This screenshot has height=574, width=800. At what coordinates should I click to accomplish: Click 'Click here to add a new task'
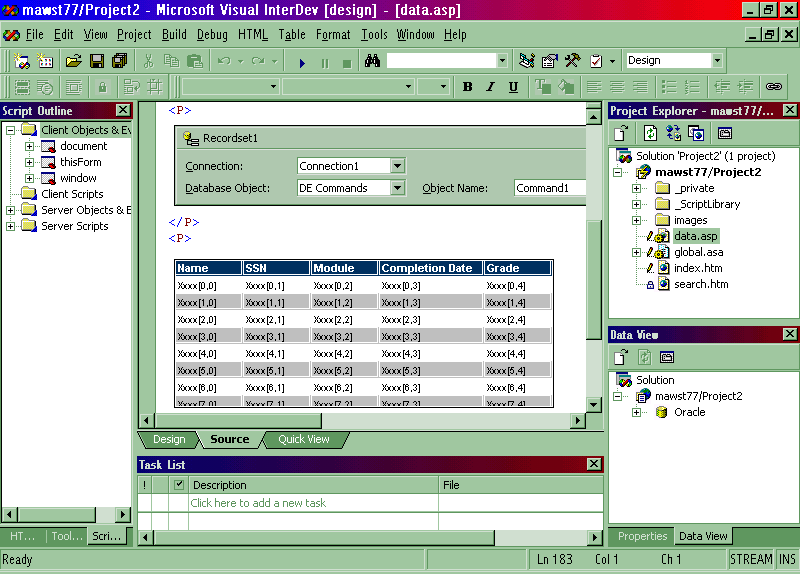pos(258,503)
